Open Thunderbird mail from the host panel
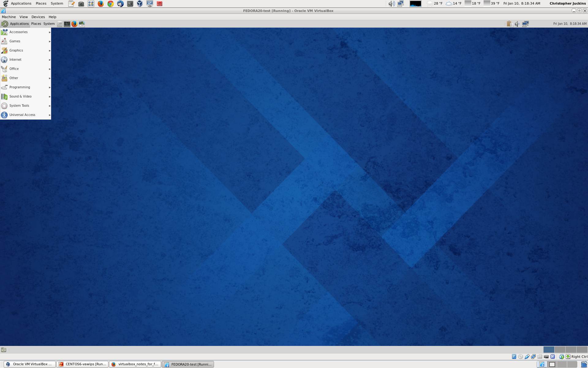 point(120,4)
